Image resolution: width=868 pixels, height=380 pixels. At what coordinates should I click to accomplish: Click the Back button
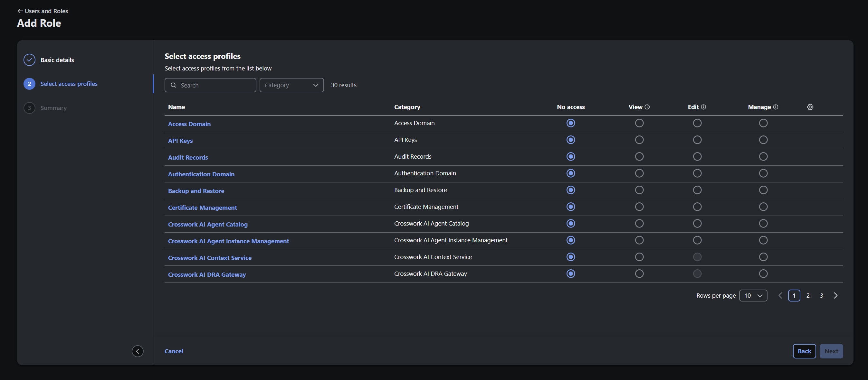point(804,351)
